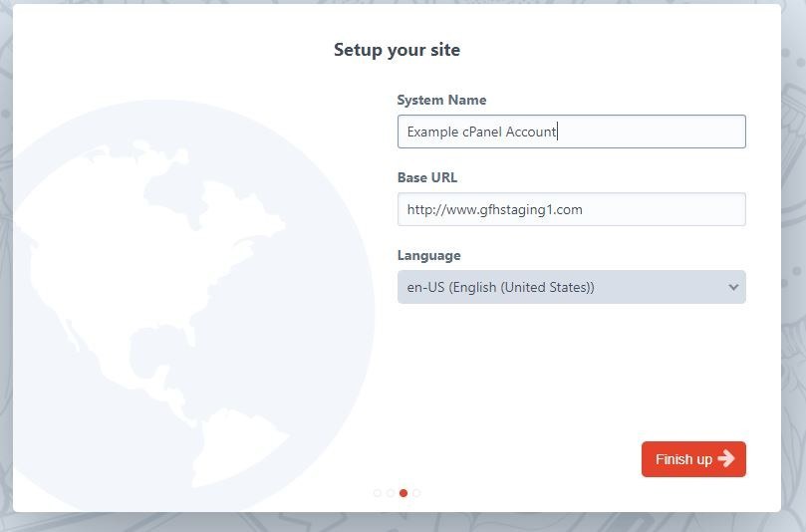Select en-US (English (United States)) text
This screenshot has width=806, height=532.
point(500,287)
